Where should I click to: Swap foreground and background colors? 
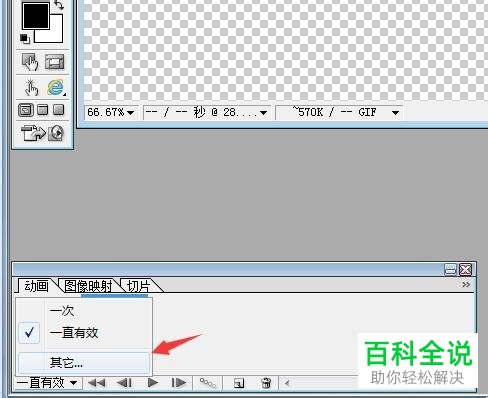59,5
